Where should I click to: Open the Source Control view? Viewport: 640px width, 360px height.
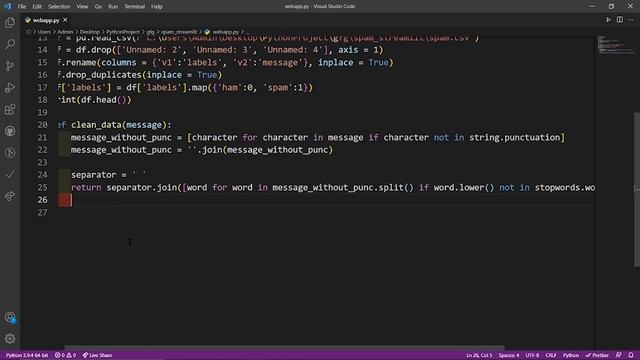tap(10, 66)
